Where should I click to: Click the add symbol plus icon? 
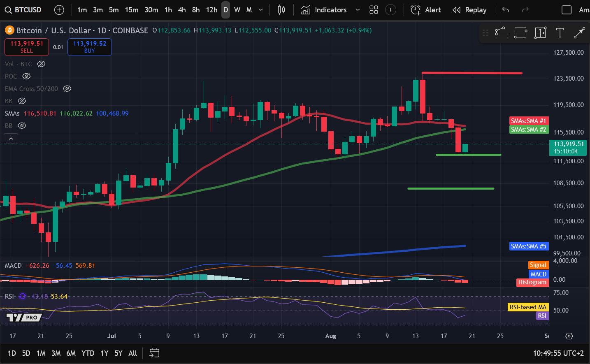[x=59, y=10]
